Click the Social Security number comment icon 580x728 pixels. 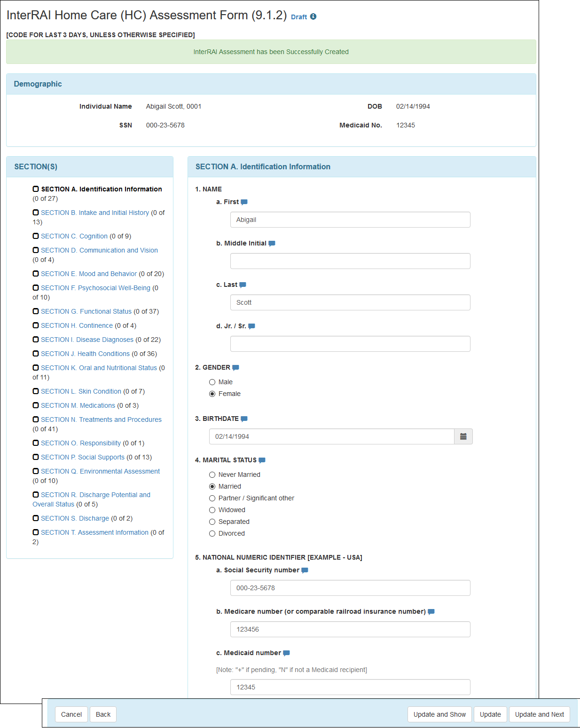305,570
